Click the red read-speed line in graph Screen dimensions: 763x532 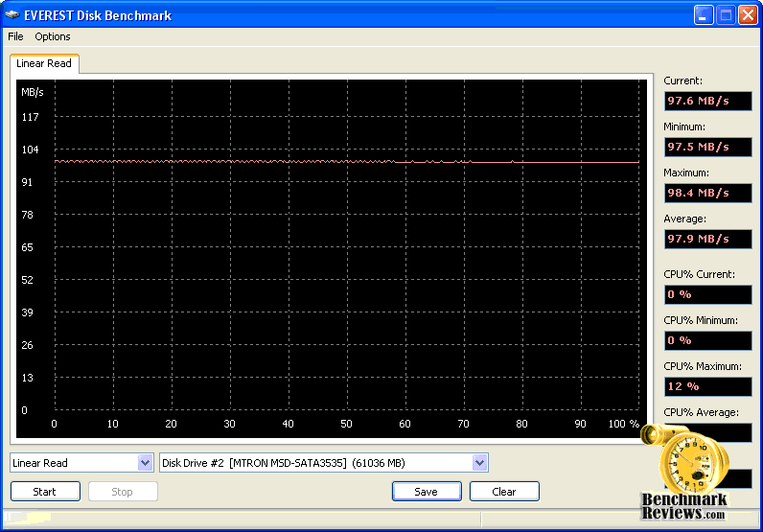click(347, 162)
